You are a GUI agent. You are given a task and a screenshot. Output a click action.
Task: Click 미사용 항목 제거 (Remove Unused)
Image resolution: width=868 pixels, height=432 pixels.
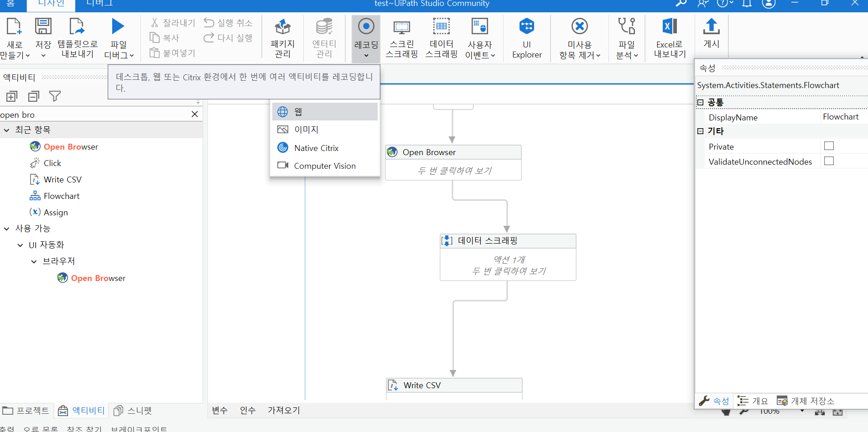coord(580,38)
